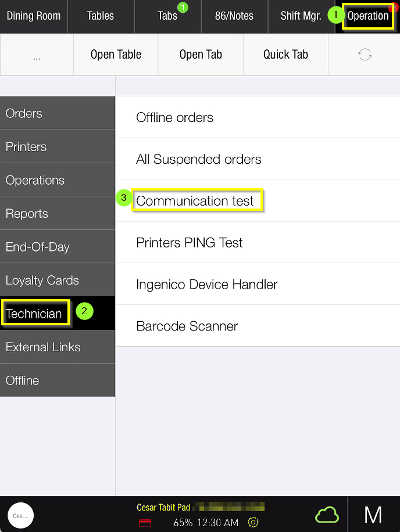Image resolution: width=400 pixels, height=532 pixels.
Task: Click the green cloud status icon
Action: coord(327,515)
